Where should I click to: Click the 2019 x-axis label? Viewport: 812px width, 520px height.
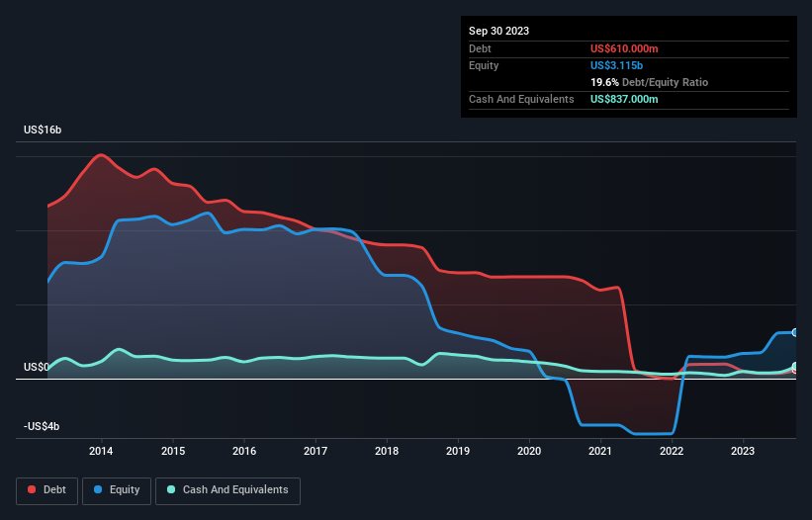(x=458, y=451)
